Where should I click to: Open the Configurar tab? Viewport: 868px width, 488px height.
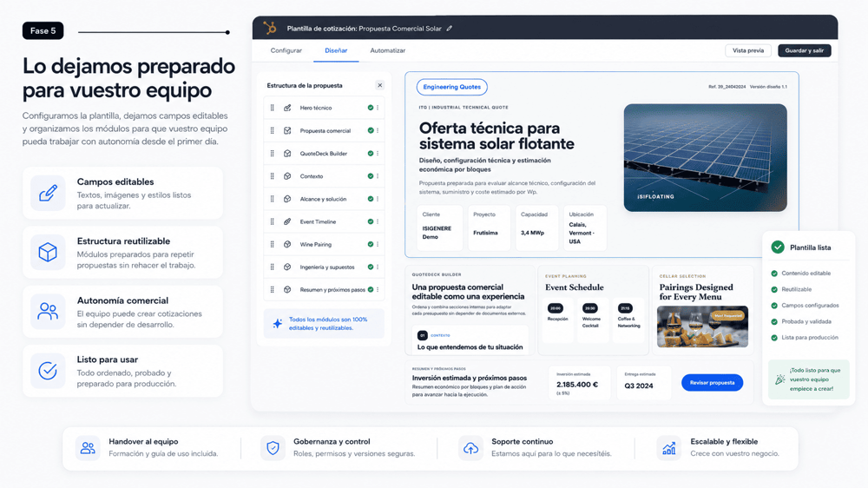[286, 50]
